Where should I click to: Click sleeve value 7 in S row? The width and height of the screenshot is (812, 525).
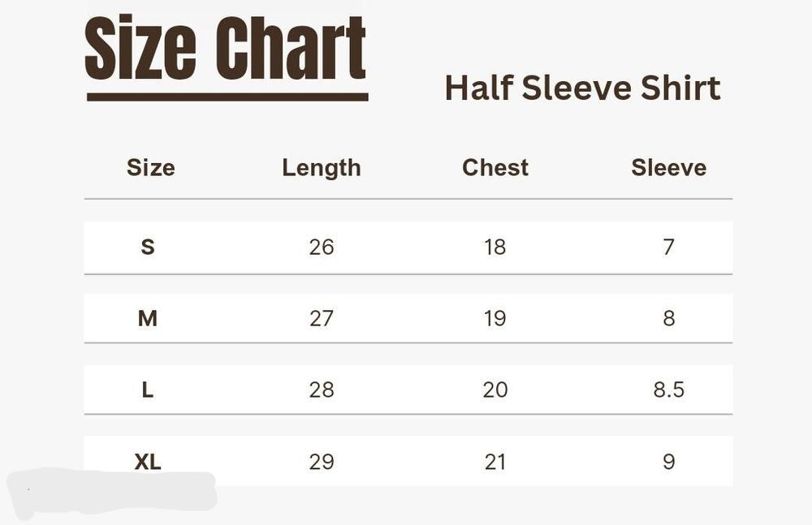668,247
